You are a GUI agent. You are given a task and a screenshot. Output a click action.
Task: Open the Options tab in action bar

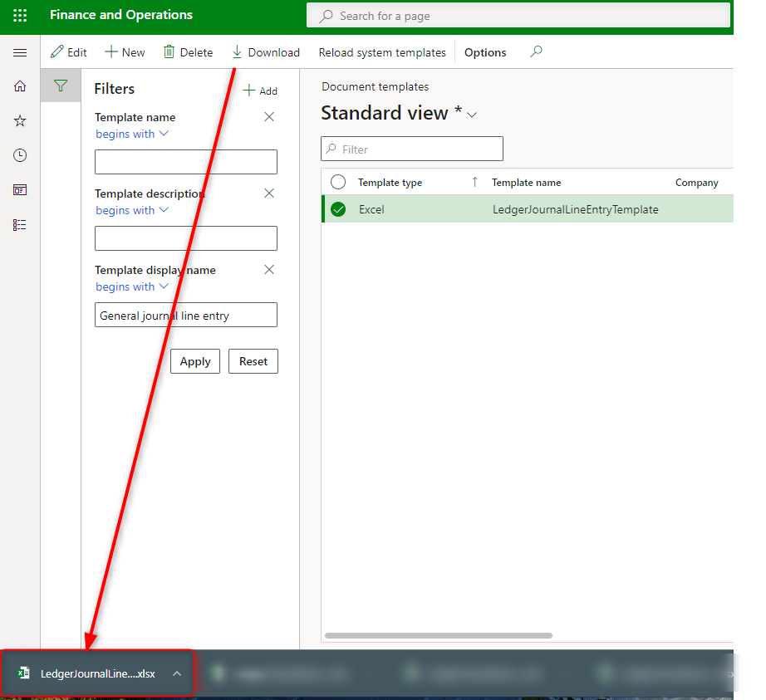[485, 52]
